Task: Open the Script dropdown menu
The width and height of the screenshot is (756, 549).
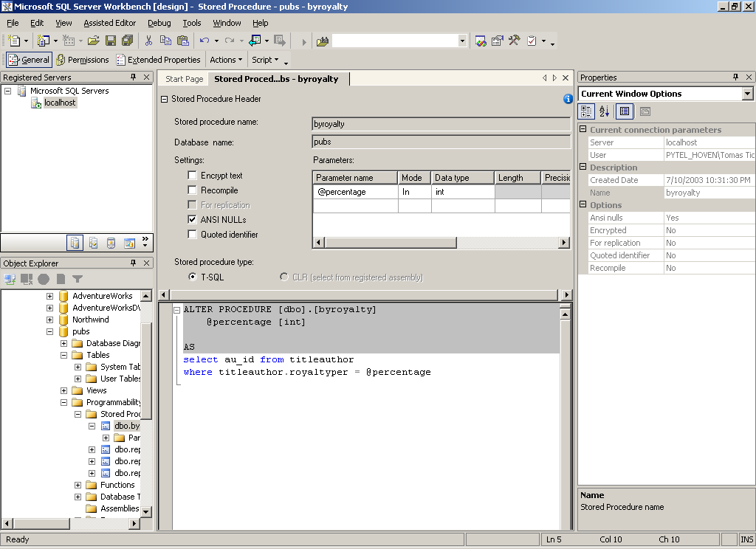Action: tap(265, 60)
